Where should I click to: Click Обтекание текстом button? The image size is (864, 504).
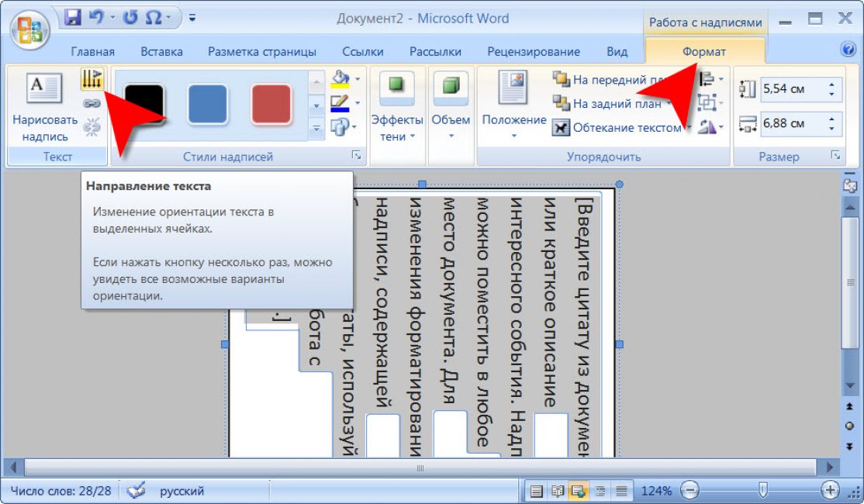(621, 128)
